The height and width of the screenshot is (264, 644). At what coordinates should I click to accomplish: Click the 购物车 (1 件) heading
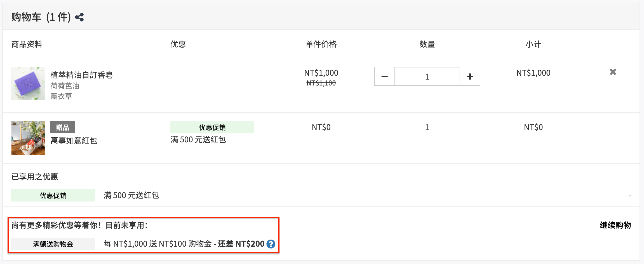point(41,17)
